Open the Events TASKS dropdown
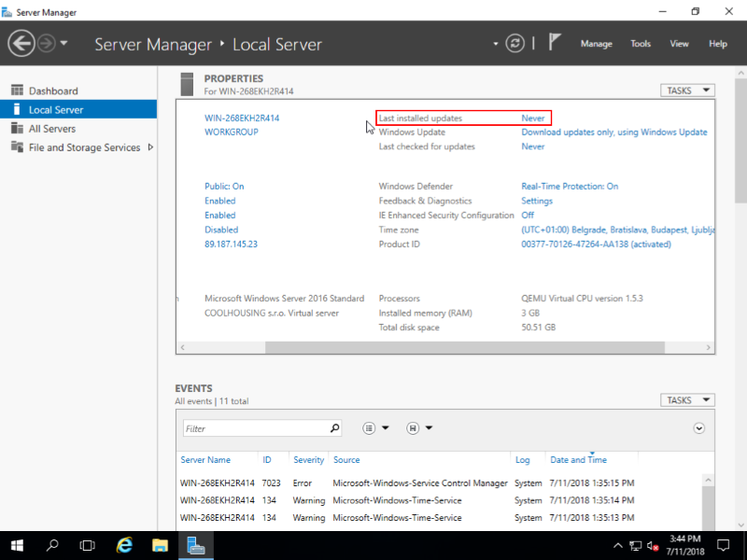The width and height of the screenshot is (747, 560). 687,400
